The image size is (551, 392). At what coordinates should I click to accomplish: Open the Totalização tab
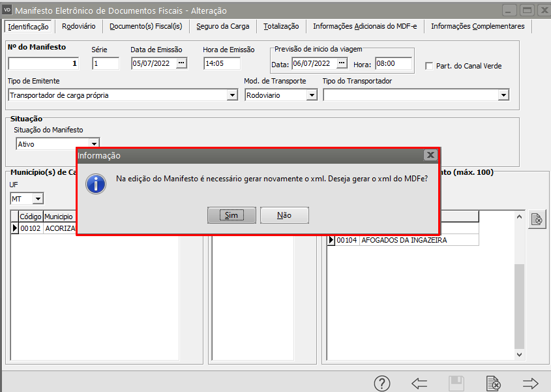(x=281, y=26)
